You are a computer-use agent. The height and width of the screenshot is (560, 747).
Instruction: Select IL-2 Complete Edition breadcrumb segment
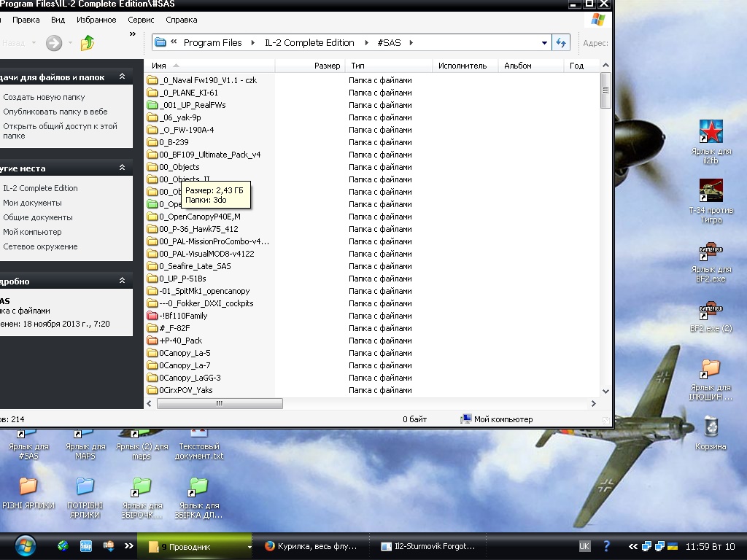[309, 43]
